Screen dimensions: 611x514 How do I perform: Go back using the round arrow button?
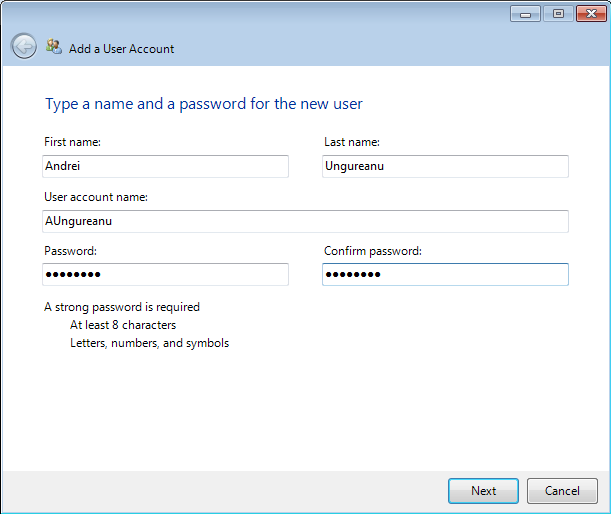pyautogui.click(x=24, y=46)
